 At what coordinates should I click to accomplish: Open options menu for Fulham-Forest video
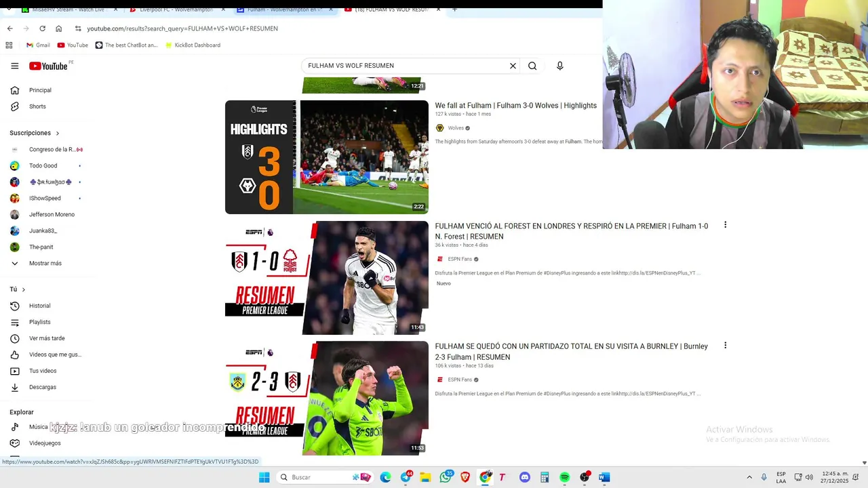(x=725, y=225)
